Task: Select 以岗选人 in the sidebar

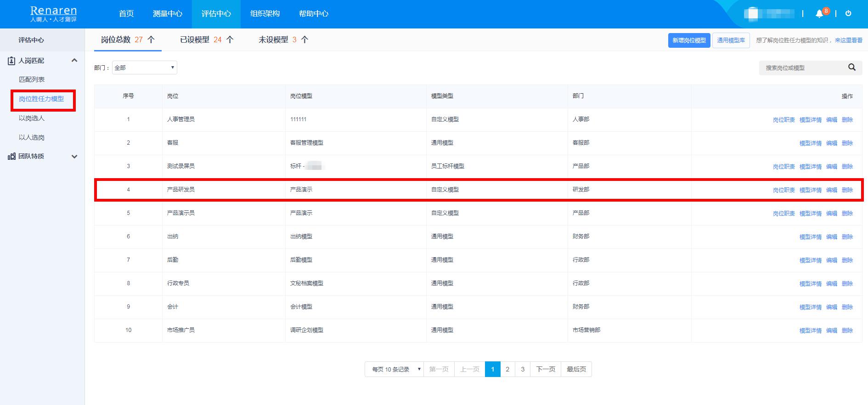Action: (x=32, y=118)
